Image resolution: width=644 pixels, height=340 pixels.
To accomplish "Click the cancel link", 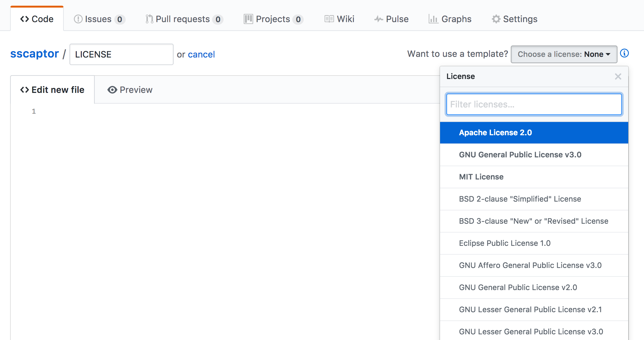I will 201,54.
